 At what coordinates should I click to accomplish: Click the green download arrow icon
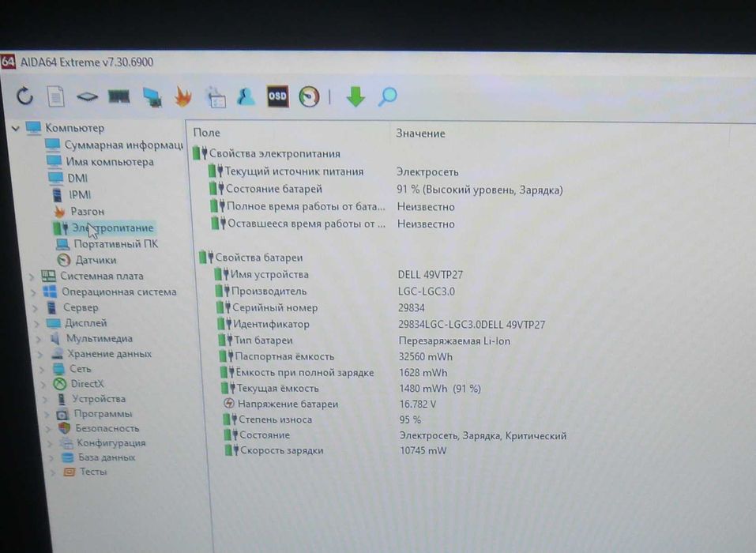pos(355,96)
